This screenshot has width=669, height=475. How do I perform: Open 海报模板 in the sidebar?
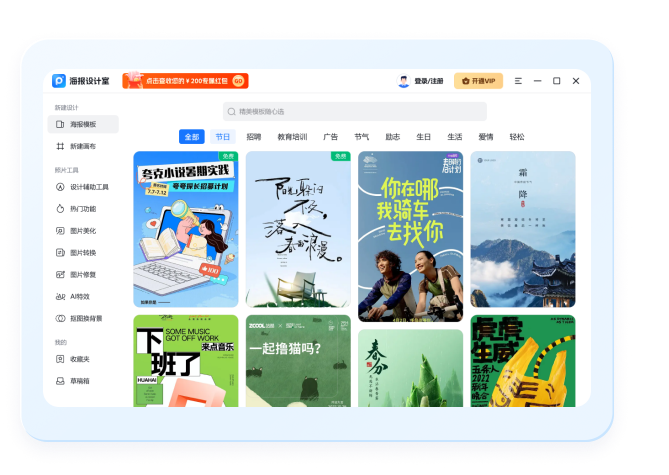click(x=82, y=124)
